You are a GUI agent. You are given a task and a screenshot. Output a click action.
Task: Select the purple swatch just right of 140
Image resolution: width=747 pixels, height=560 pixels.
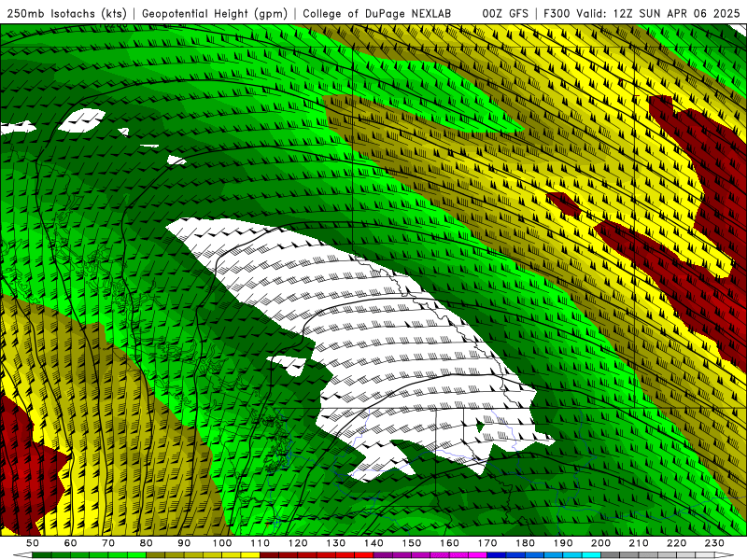pyautogui.click(x=383, y=555)
